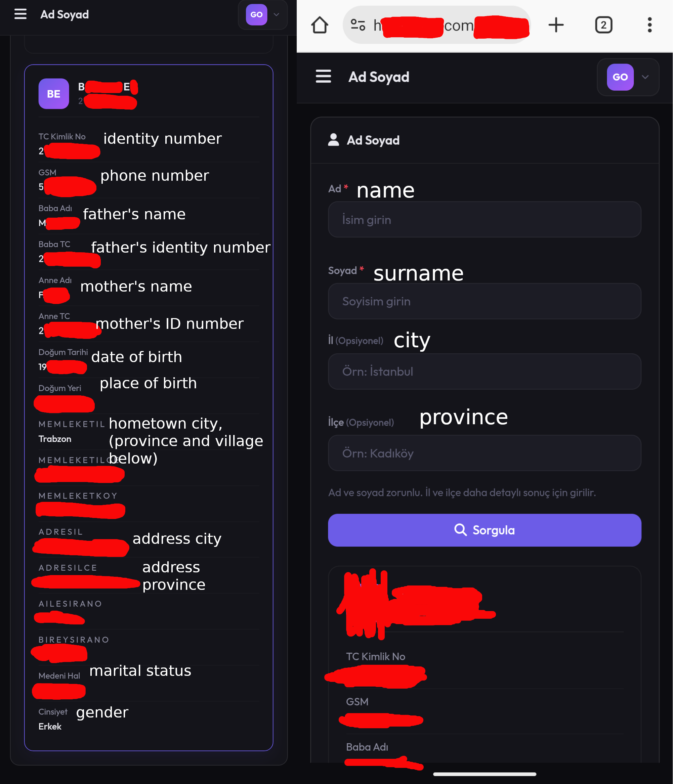
Task: Tap the browser home icon
Action: (320, 25)
